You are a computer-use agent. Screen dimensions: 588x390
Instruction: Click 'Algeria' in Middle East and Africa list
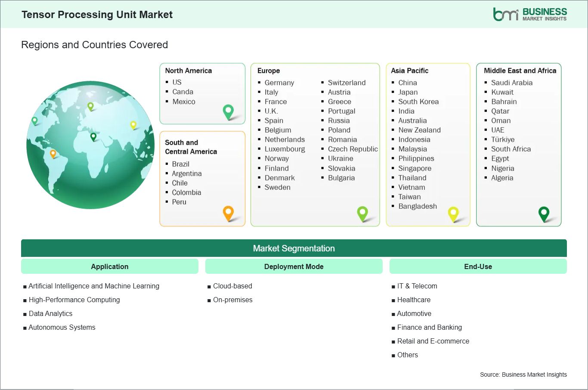coord(502,178)
